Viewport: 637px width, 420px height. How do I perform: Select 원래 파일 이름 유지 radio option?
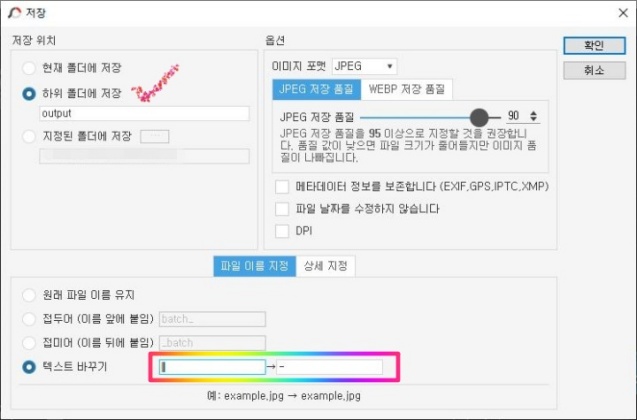click(x=29, y=295)
